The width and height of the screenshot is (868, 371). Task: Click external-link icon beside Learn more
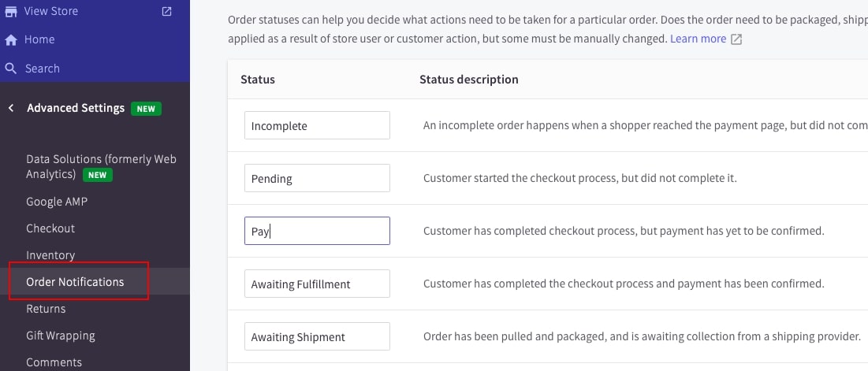tap(736, 39)
